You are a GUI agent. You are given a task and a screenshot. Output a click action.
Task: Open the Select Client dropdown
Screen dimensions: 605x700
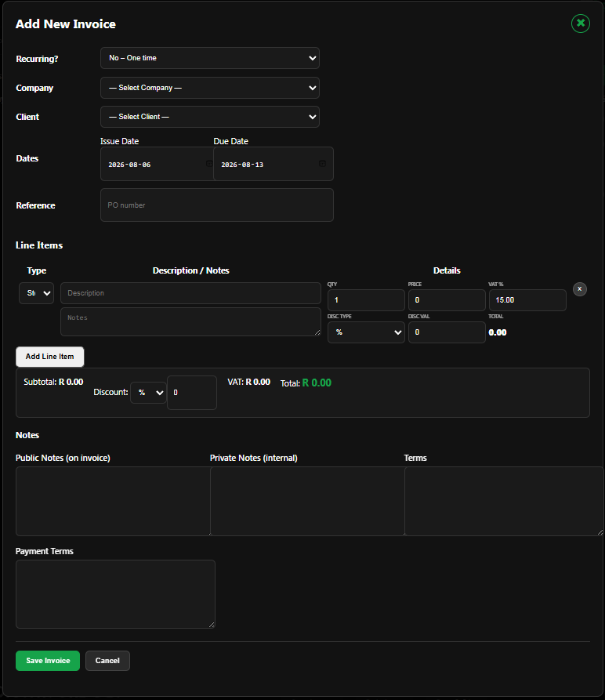pos(210,117)
